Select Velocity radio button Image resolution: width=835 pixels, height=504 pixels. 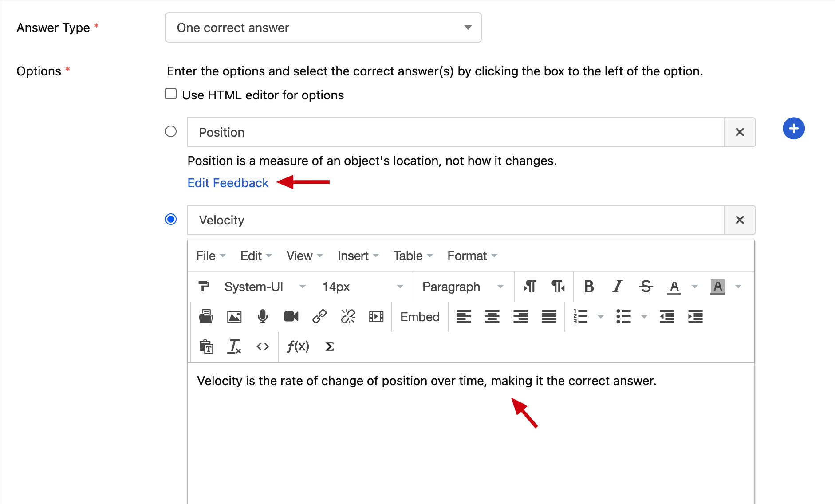click(171, 220)
